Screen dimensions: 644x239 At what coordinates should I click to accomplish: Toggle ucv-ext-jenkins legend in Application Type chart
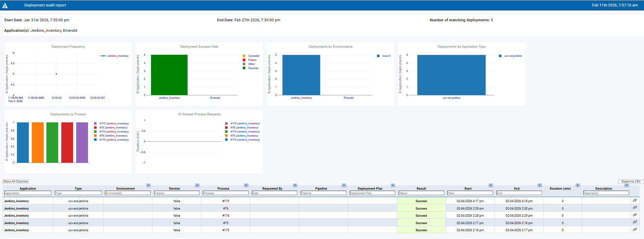click(x=513, y=56)
